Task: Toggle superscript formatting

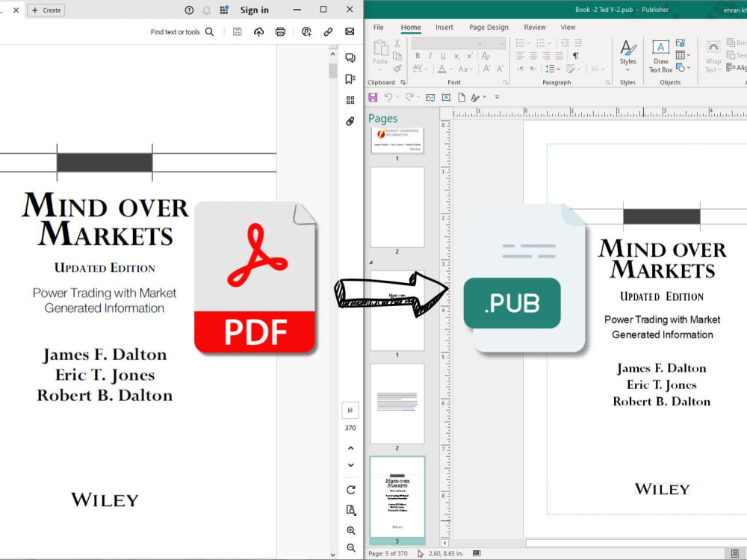Action: [470, 56]
